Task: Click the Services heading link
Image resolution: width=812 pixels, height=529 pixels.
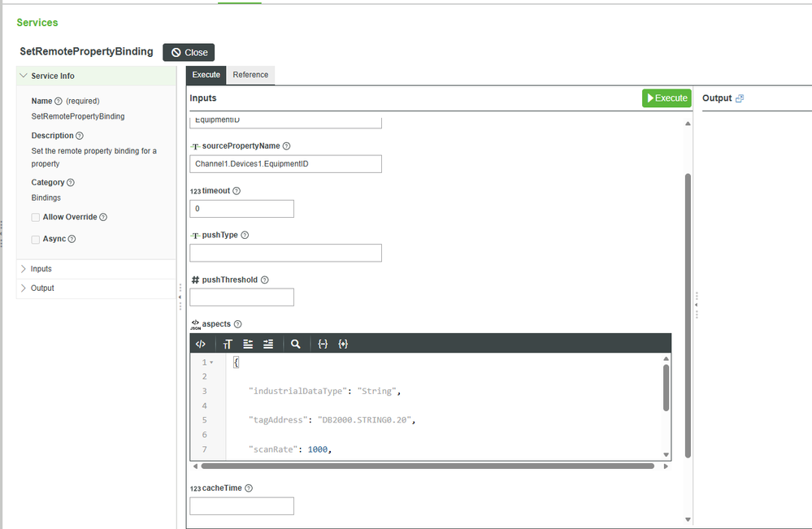Action: point(37,23)
